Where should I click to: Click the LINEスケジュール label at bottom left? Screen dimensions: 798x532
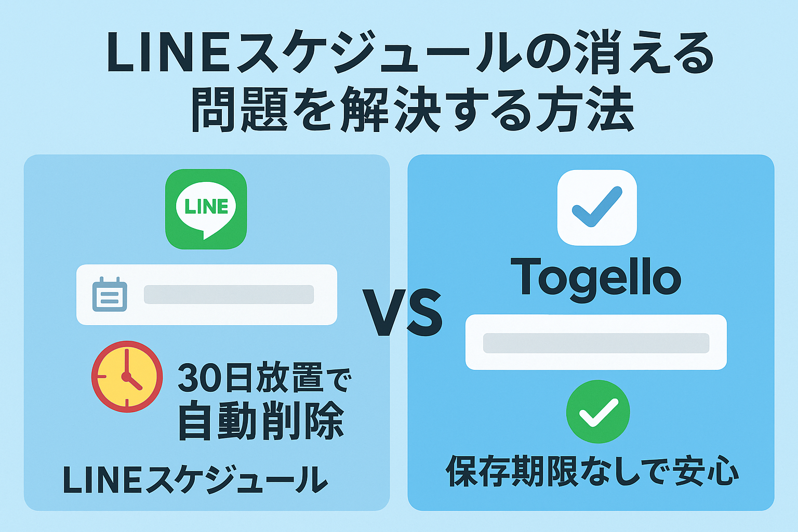[195, 480]
